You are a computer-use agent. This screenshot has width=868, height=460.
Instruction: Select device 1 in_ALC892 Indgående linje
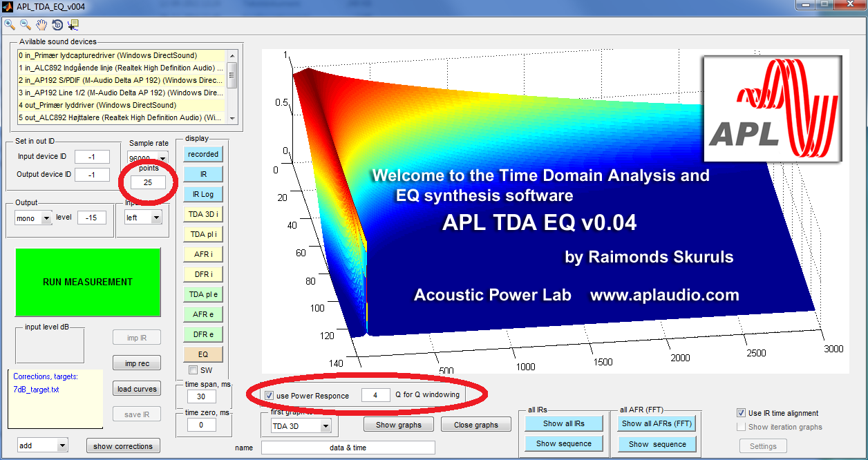click(x=122, y=68)
